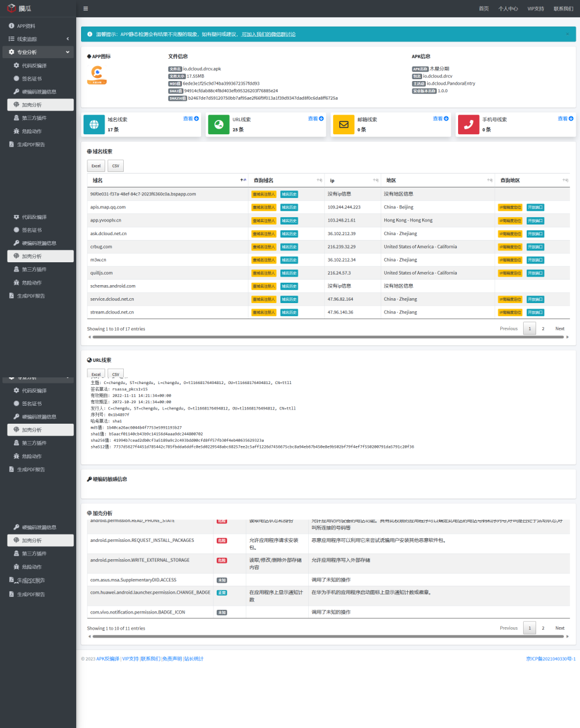Select the com.vivo.notification.permission.BADGE_ICON row text
The image size is (580, 728).
137,612
